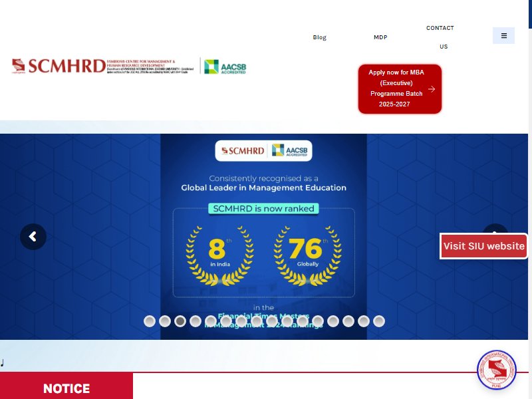Open the Blog page
This screenshot has height=399, width=532.
click(319, 37)
